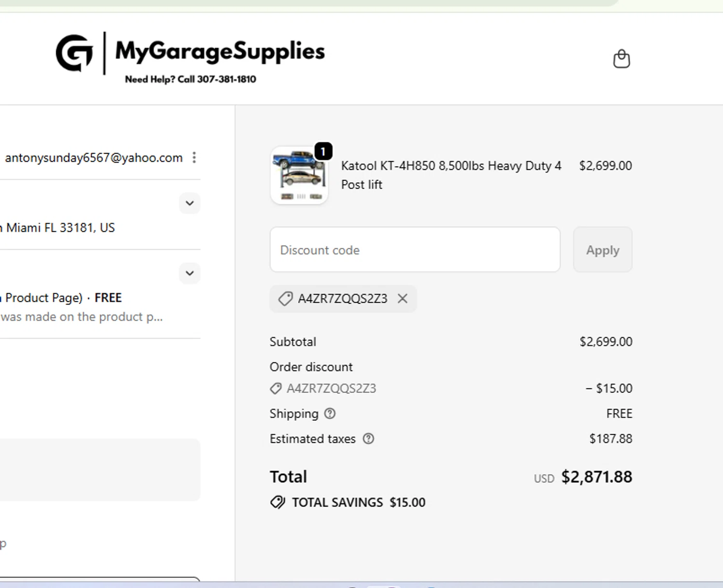Expand the shipping method FREE section
The height and width of the screenshot is (588, 723).
(190, 273)
